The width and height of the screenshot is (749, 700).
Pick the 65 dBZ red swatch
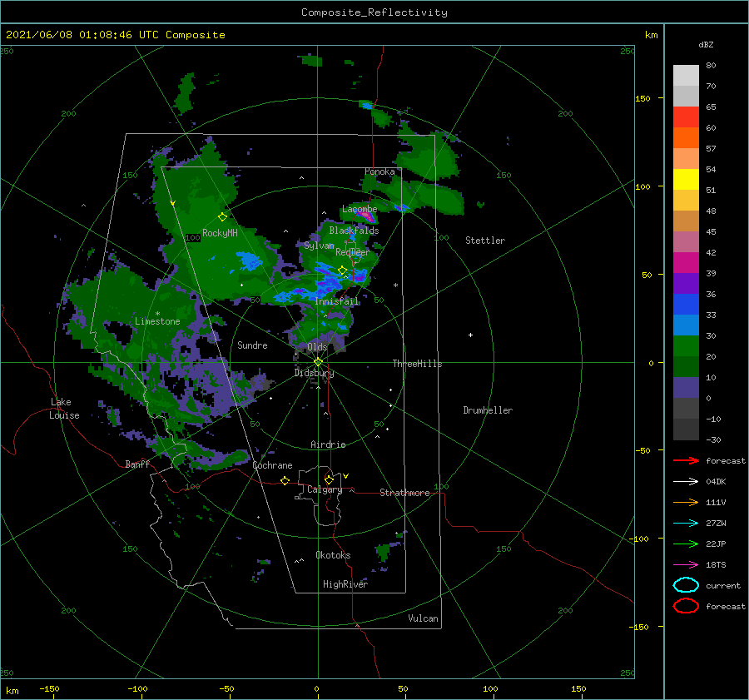click(x=686, y=117)
